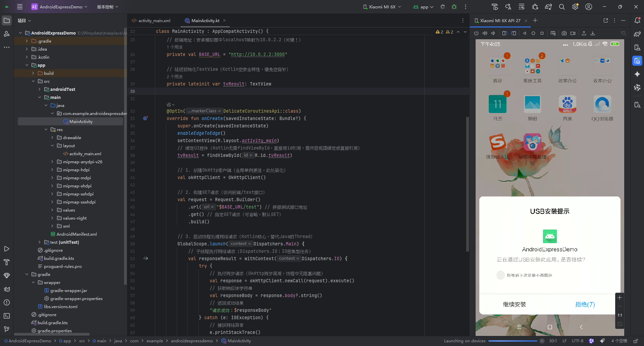Add a new device tab with plus
This screenshot has width=644, height=346.
[535, 20]
